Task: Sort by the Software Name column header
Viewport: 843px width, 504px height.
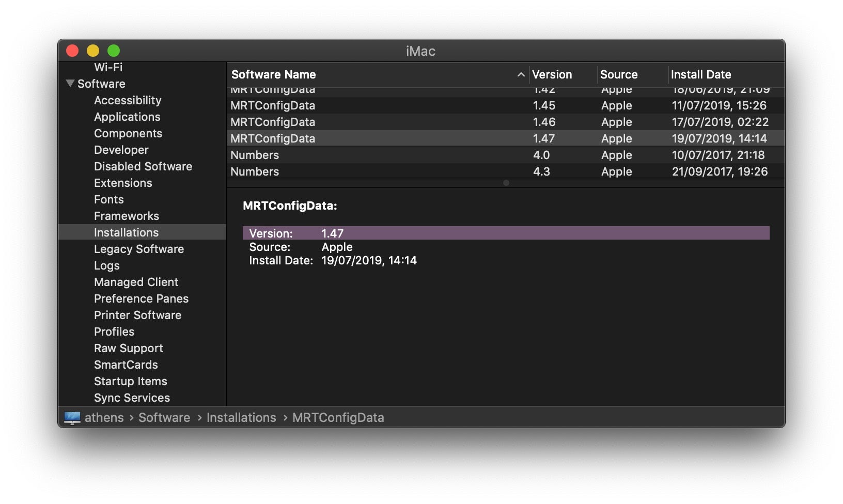Action: [x=274, y=74]
